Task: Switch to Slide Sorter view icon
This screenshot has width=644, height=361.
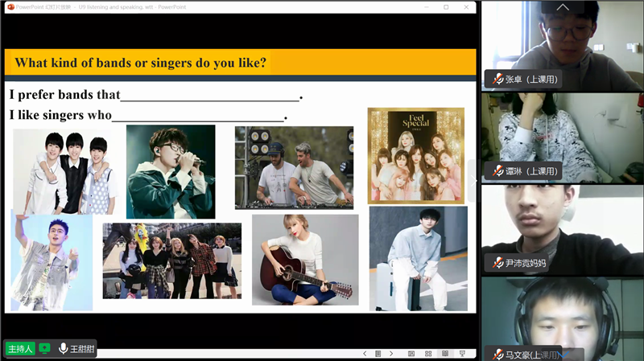Action: coord(428,354)
